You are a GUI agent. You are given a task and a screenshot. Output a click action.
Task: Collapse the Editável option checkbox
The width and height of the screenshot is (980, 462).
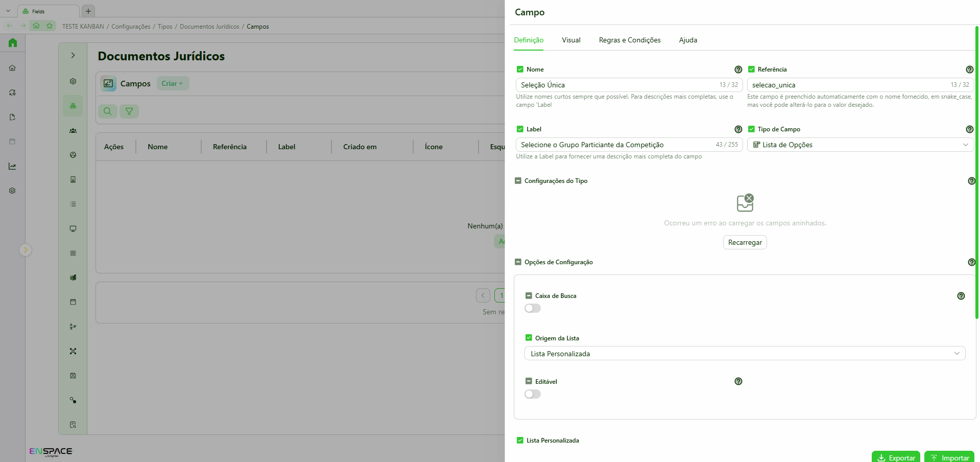[x=529, y=381]
